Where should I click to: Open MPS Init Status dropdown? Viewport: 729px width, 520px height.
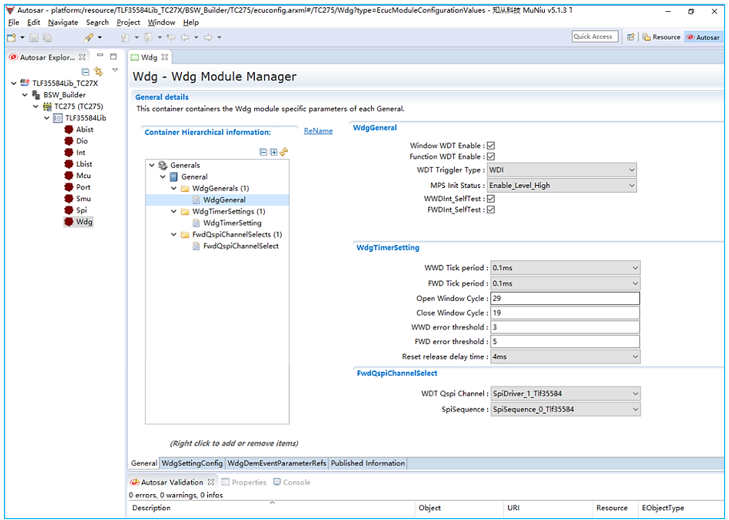click(x=562, y=186)
